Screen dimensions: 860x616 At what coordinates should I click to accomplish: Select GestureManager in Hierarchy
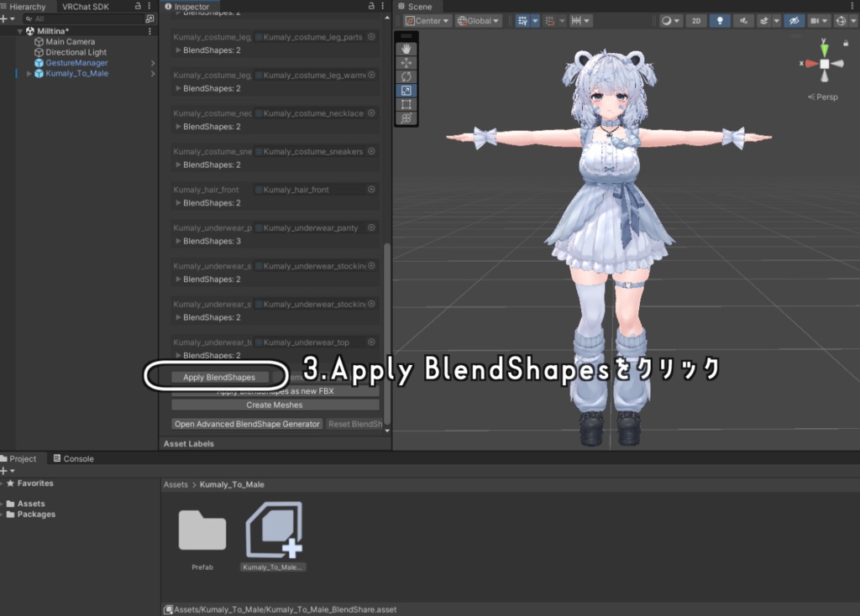[76, 62]
